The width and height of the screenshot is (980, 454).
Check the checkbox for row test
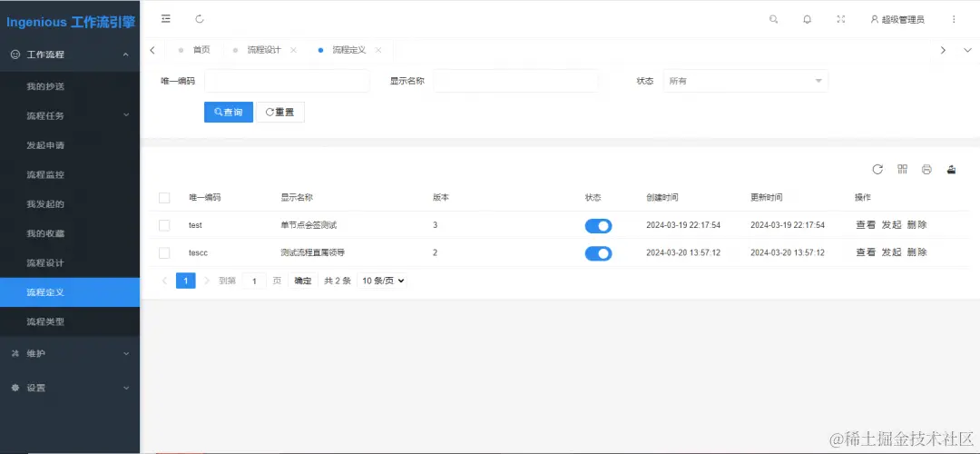point(164,225)
